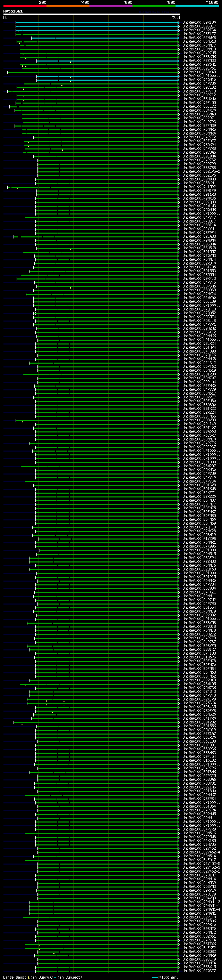Viewport: 222px width, 980px height.
Task: Select the UniRef100_B7FM39 label
Action: 199,125
